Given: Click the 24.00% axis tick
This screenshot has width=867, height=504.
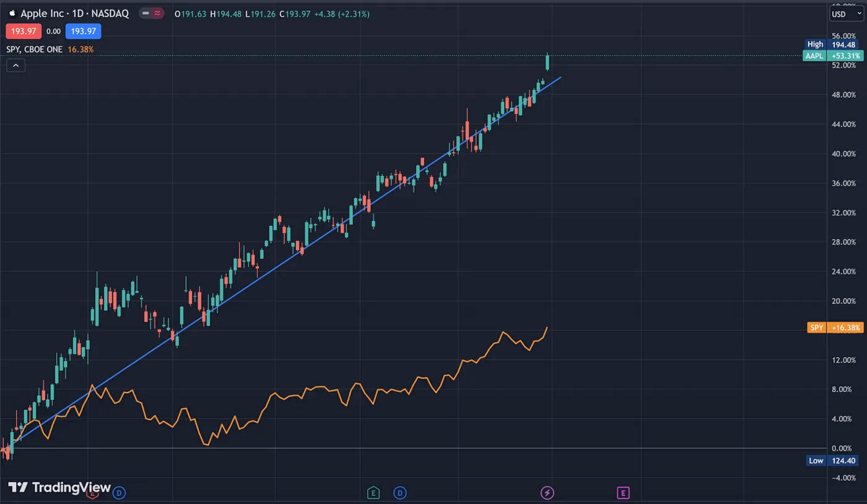Looking at the screenshot, I should (844, 272).
